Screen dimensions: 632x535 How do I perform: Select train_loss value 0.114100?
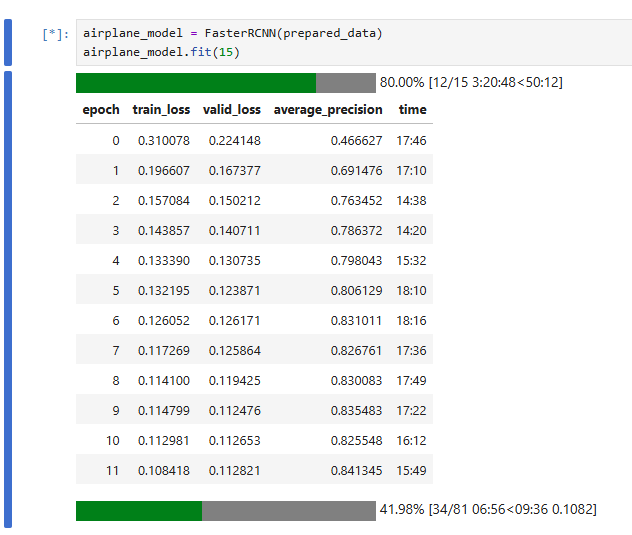pos(164,381)
